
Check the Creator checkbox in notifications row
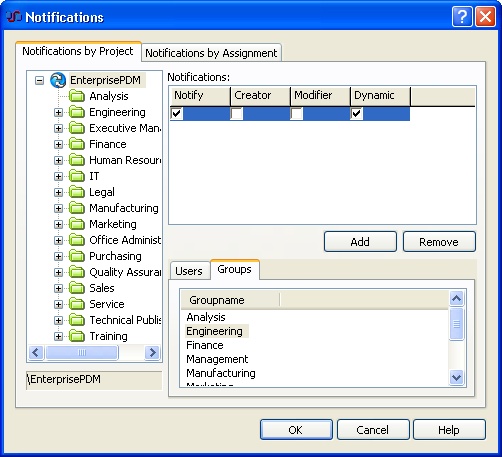pyautogui.click(x=237, y=114)
